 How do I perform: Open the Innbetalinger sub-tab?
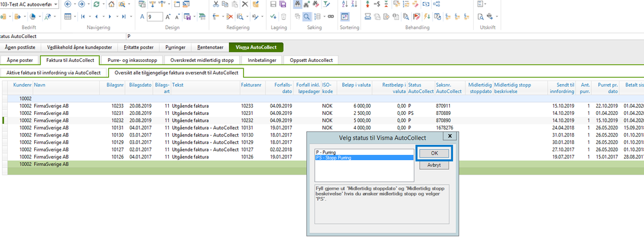pyautogui.click(x=262, y=60)
